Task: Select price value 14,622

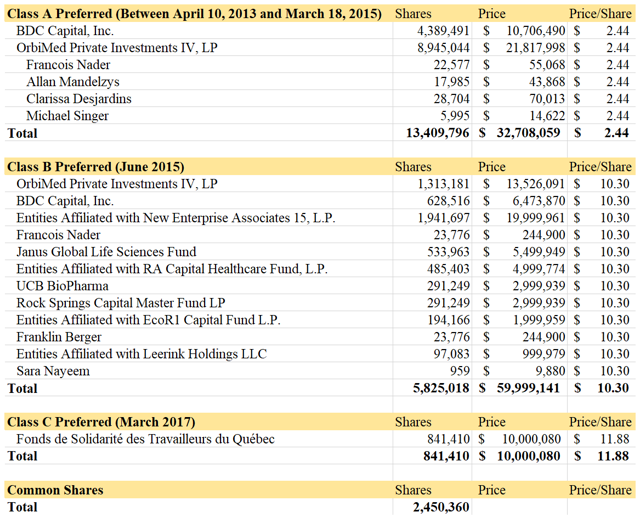Action: [547, 116]
